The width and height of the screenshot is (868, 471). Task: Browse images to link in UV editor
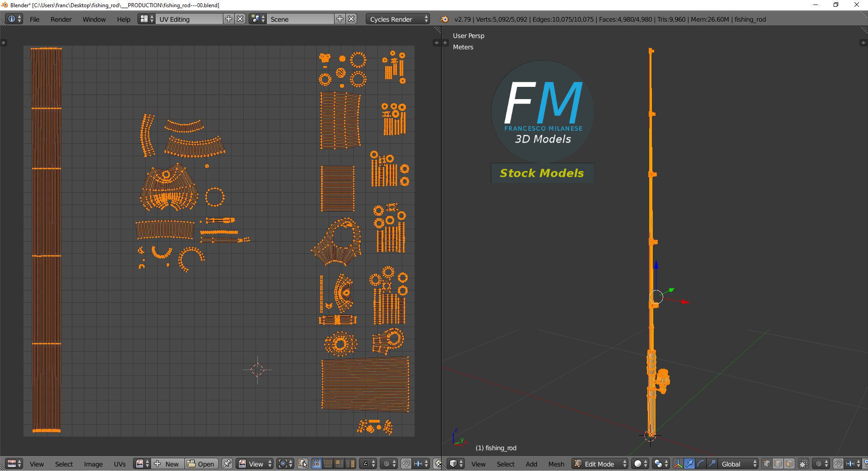coord(142,464)
